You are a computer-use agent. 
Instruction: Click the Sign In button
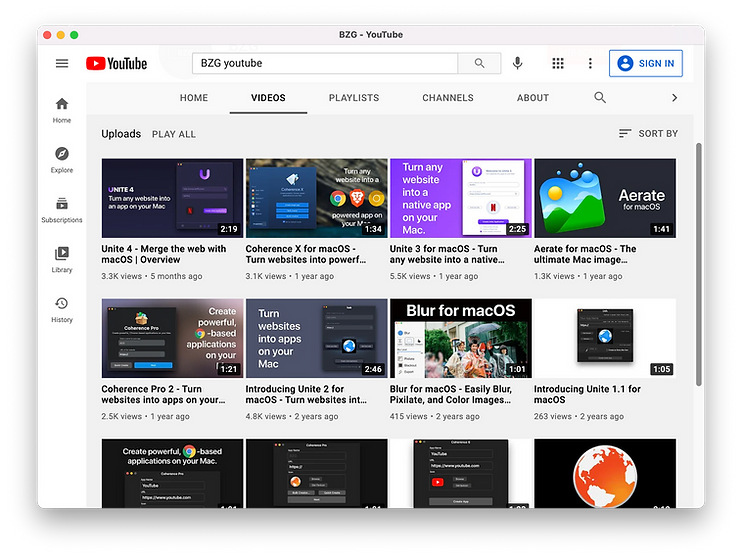point(646,63)
